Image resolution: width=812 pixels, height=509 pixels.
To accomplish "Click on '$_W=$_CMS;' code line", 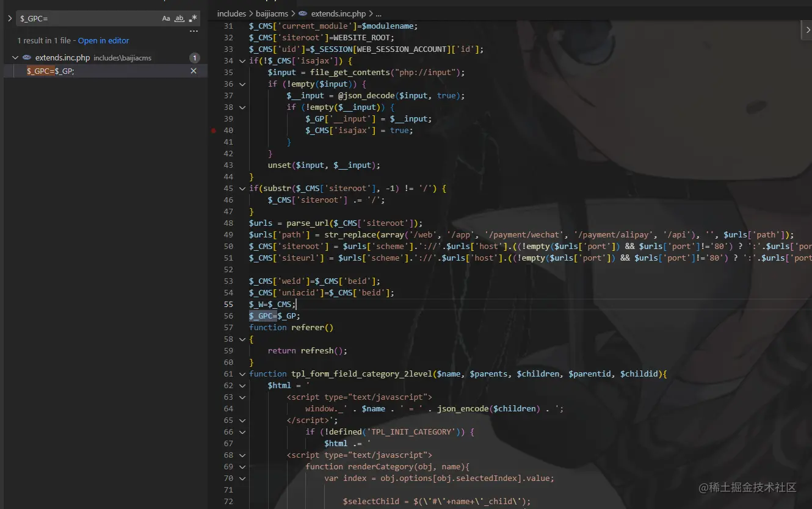I will [272, 305].
